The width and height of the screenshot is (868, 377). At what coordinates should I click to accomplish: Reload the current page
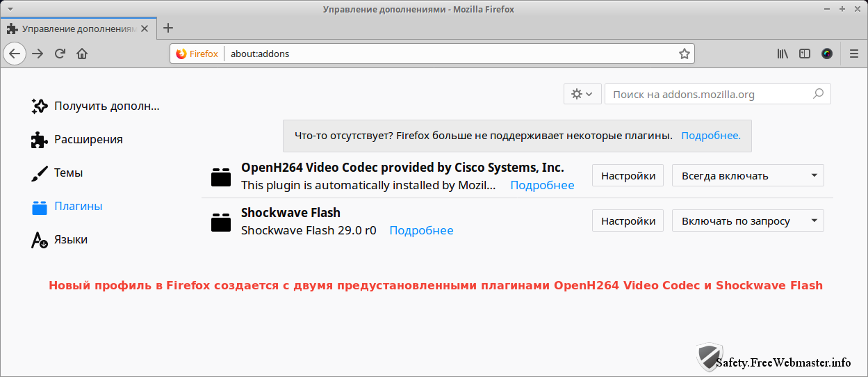point(60,54)
